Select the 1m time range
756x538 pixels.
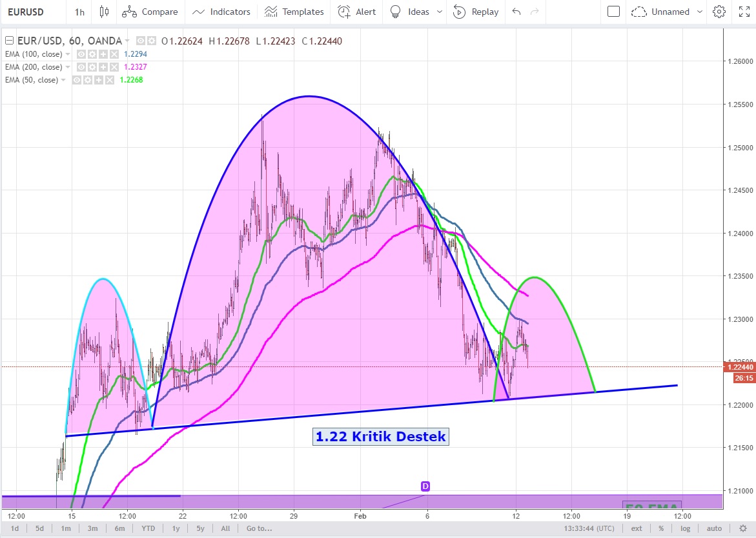coord(66,528)
